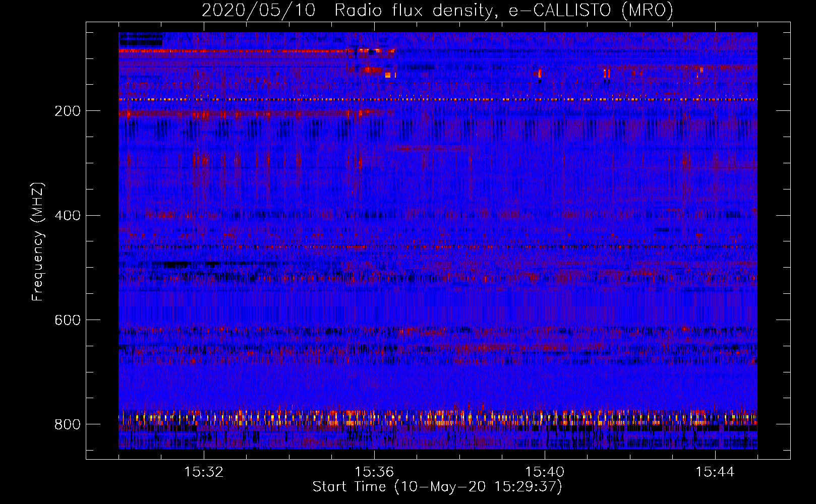Click the 15:32 time tick label
This screenshot has height=504, width=816.
(x=204, y=472)
